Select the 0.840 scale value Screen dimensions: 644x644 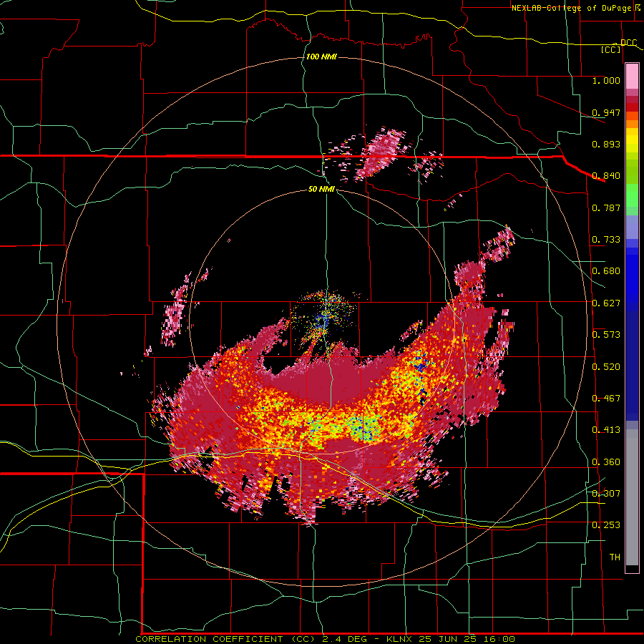point(606,176)
